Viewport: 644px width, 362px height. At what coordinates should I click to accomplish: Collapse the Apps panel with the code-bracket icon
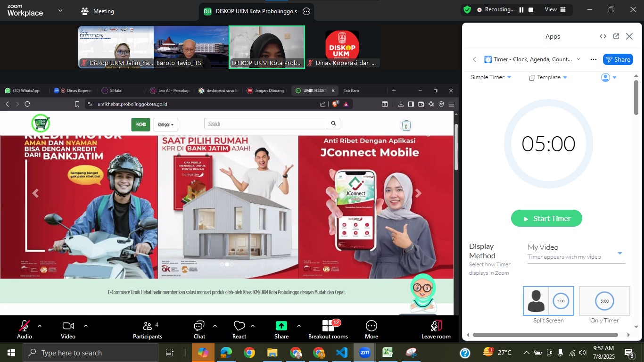coord(603,36)
